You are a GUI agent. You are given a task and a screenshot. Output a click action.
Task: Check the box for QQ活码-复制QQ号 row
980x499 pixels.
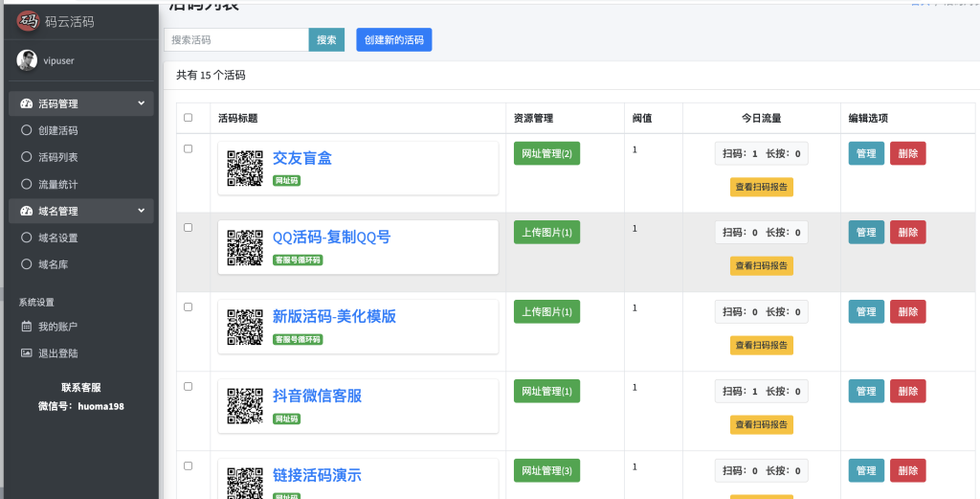tap(189, 228)
